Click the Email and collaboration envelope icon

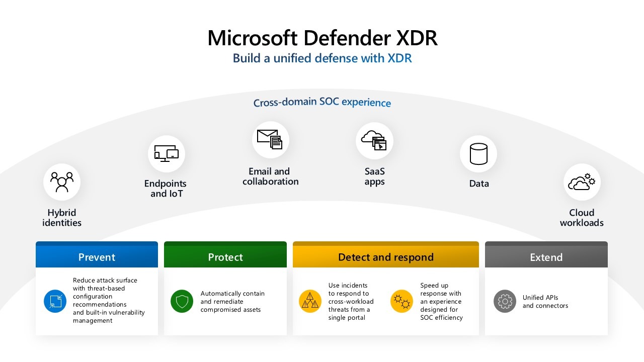tap(271, 140)
